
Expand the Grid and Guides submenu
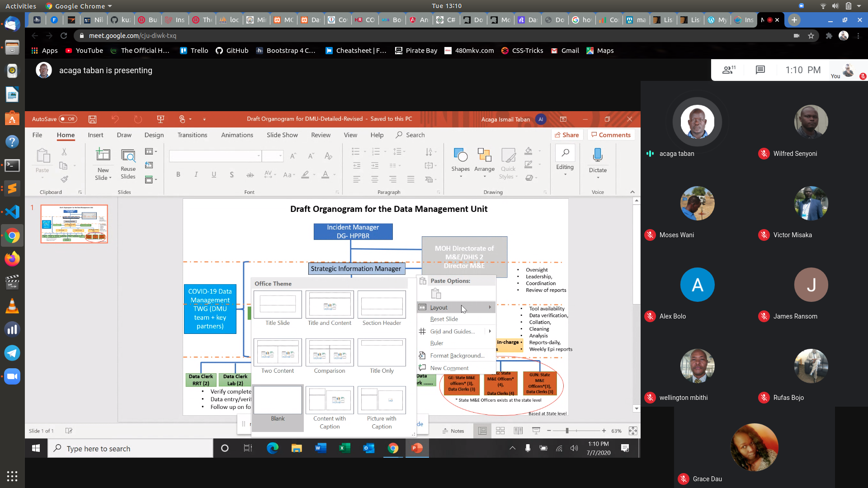[490, 331]
